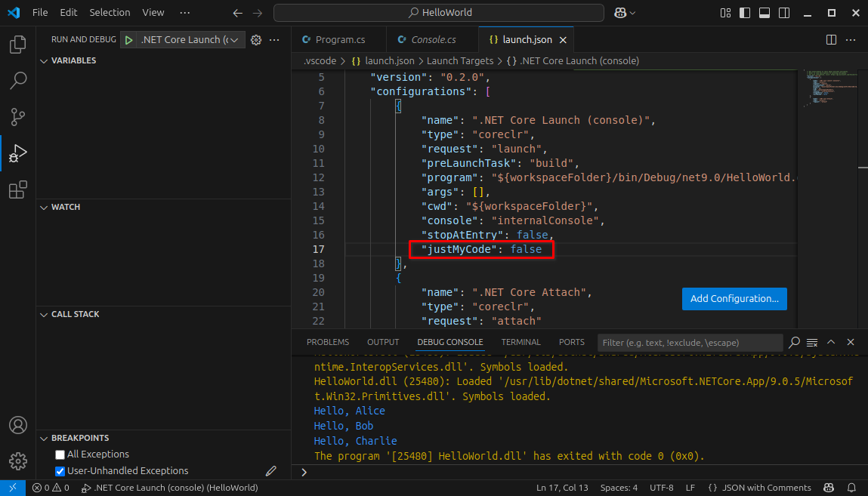Open remote window status bar icon

[x=13, y=488]
